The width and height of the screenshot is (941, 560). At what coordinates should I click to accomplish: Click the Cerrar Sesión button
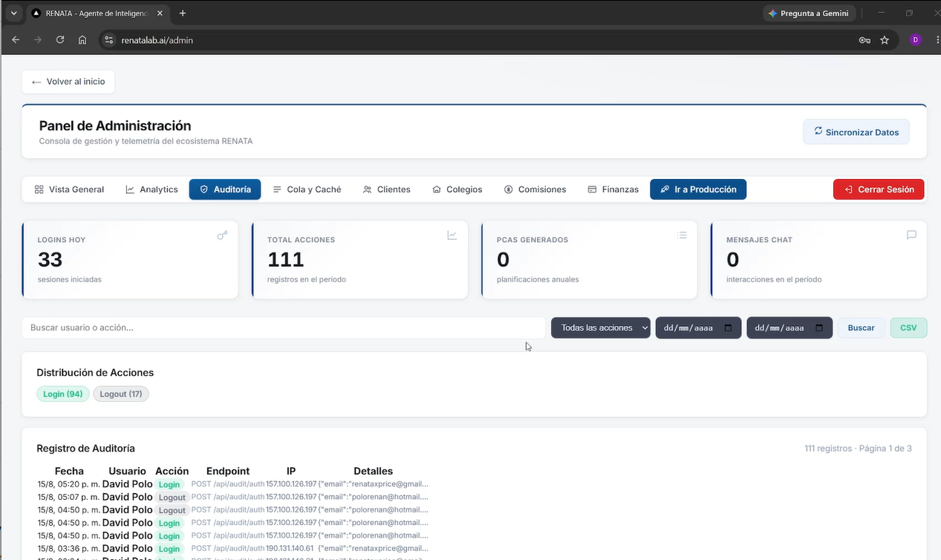click(879, 189)
